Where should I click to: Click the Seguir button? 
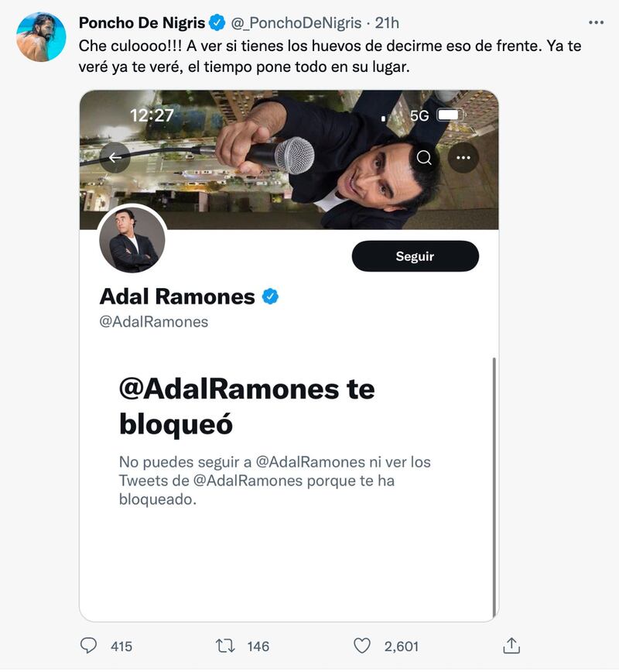415,255
